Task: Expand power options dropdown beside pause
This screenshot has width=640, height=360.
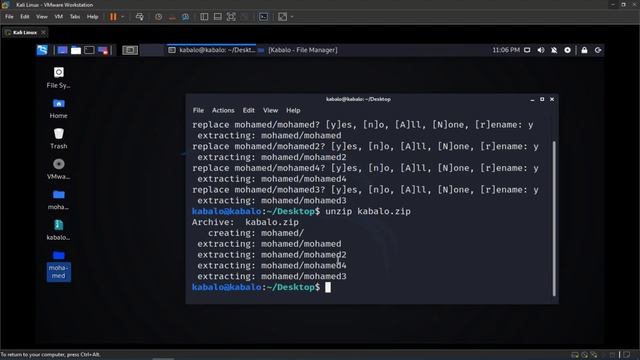Action: click(x=122, y=17)
